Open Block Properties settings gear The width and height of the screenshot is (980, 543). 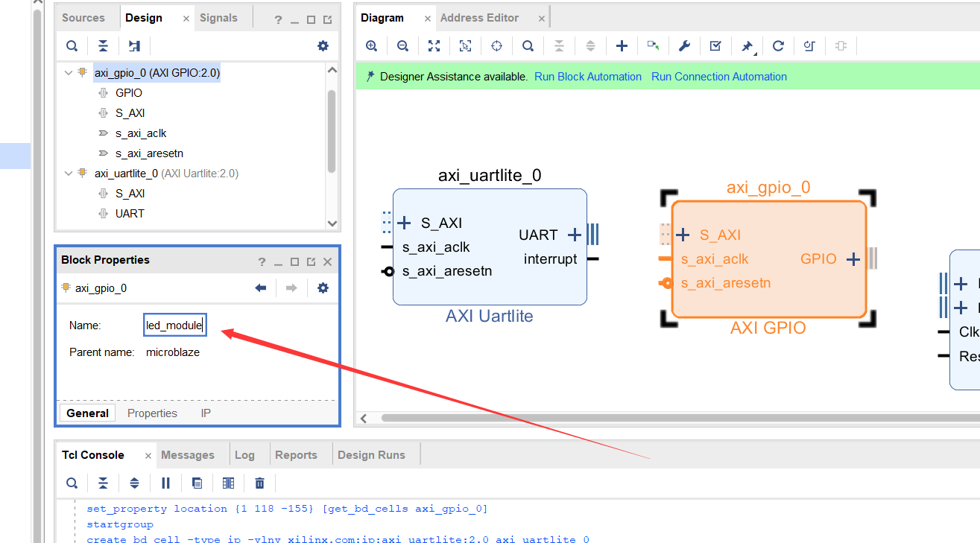323,288
